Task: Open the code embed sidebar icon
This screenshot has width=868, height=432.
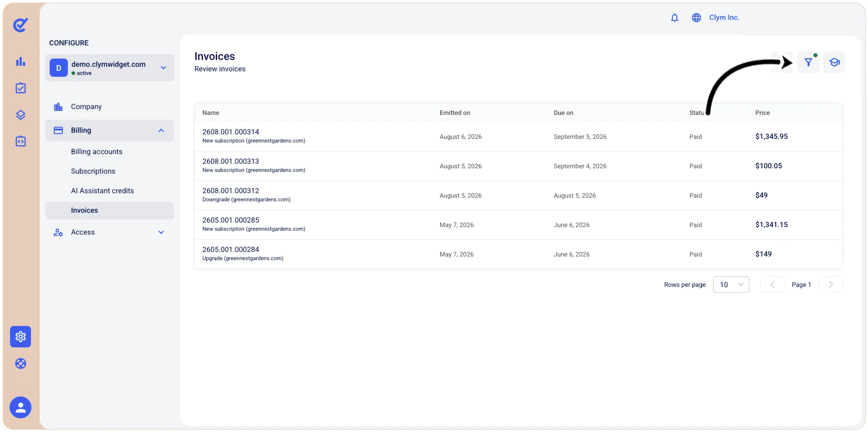Action: point(20,142)
